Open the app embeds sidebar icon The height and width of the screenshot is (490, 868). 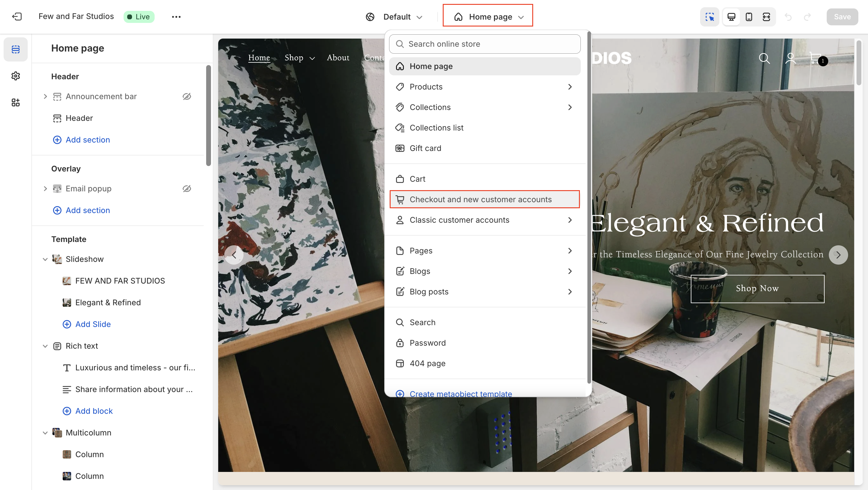[x=15, y=102]
